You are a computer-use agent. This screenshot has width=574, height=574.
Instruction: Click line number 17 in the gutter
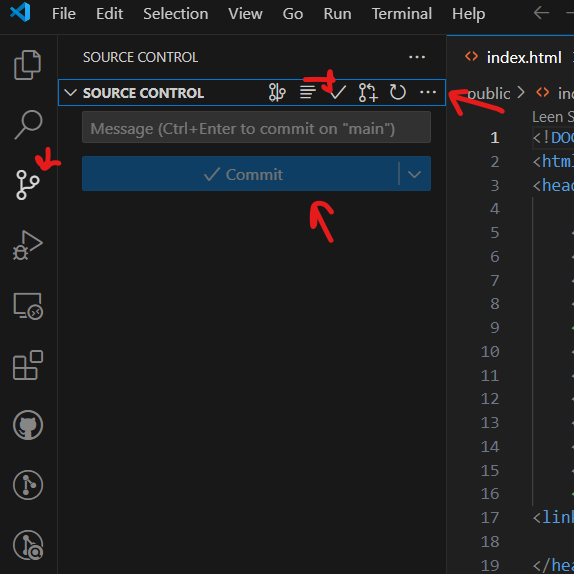[x=490, y=518]
